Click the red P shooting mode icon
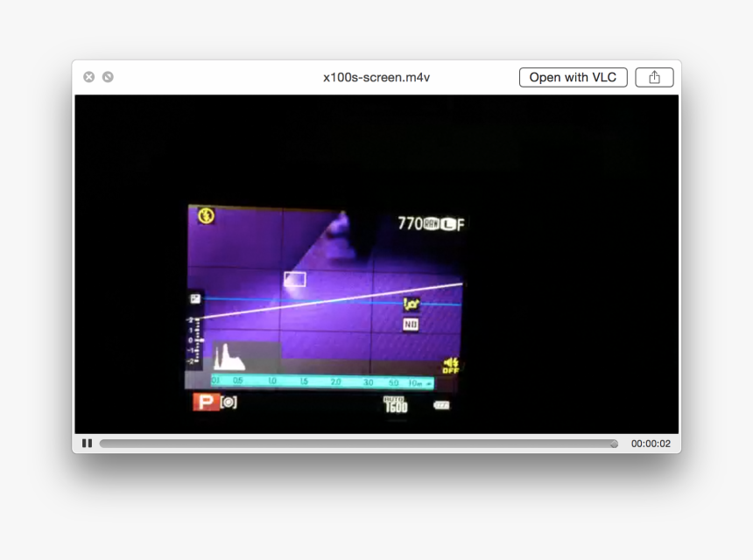The height and width of the screenshot is (560, 753). coord(206,402)
